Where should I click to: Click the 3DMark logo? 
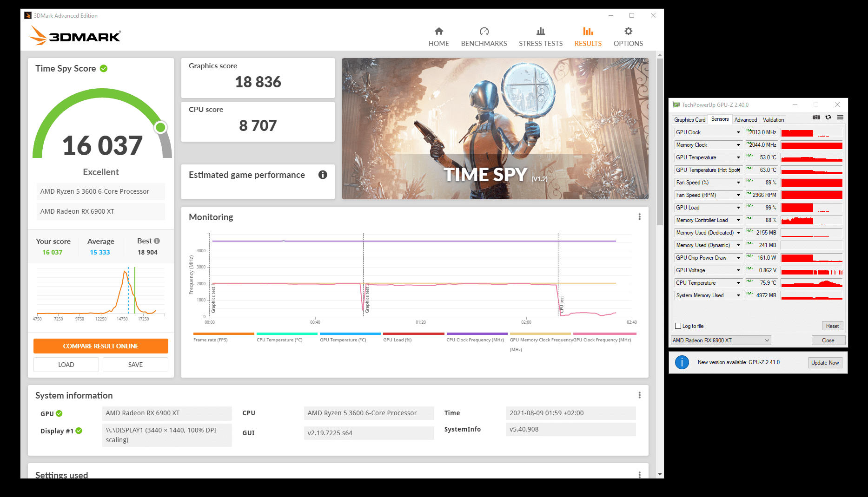click(x=75, y=36)
